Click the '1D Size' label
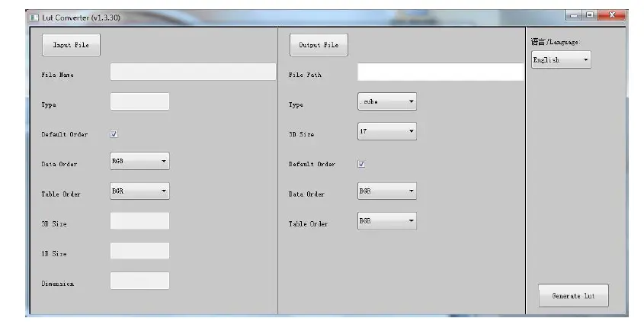This screenshot has height=331, width=644. [54, 254]
